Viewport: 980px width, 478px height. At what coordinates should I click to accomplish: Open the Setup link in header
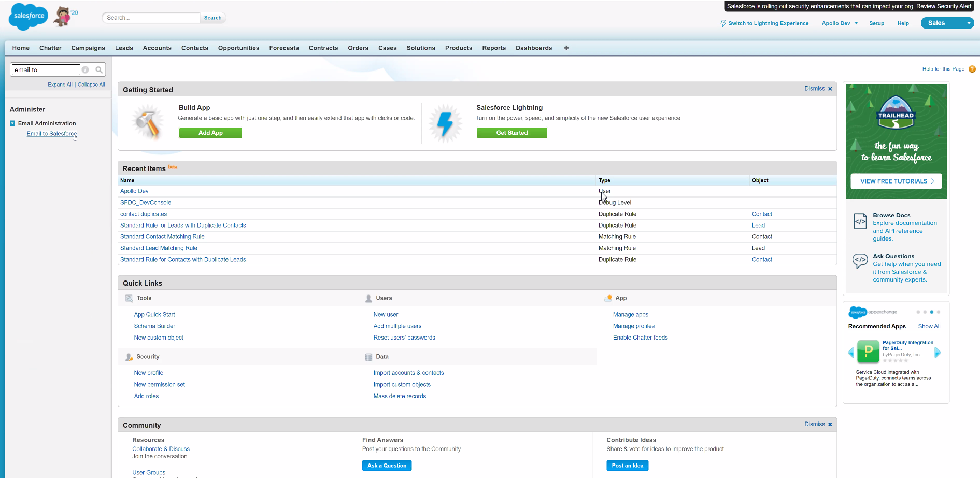(877, 23)
